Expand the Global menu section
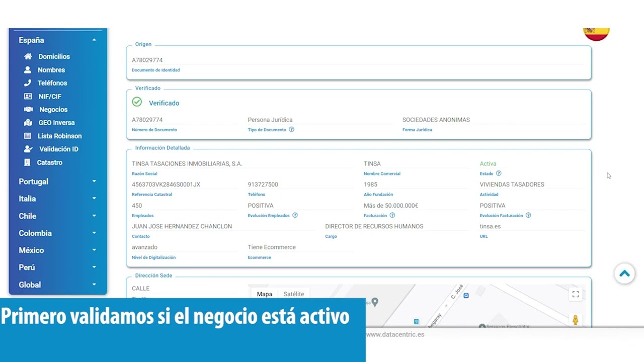 (94, 285)
